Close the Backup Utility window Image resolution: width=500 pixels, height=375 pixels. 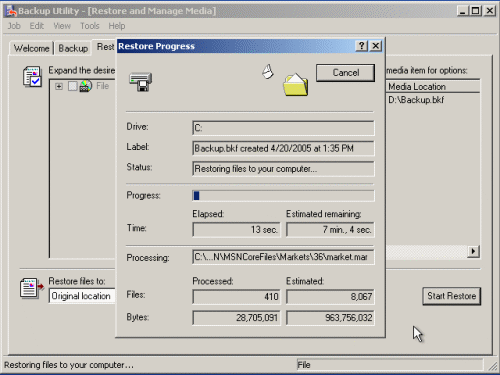[x=490, y=11]
